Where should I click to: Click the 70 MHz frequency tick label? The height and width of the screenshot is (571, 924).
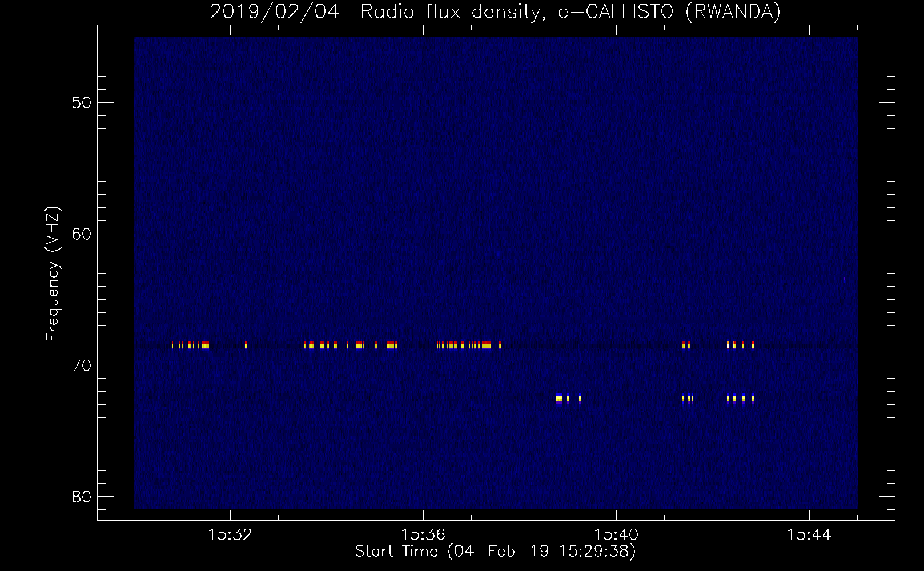81,365
